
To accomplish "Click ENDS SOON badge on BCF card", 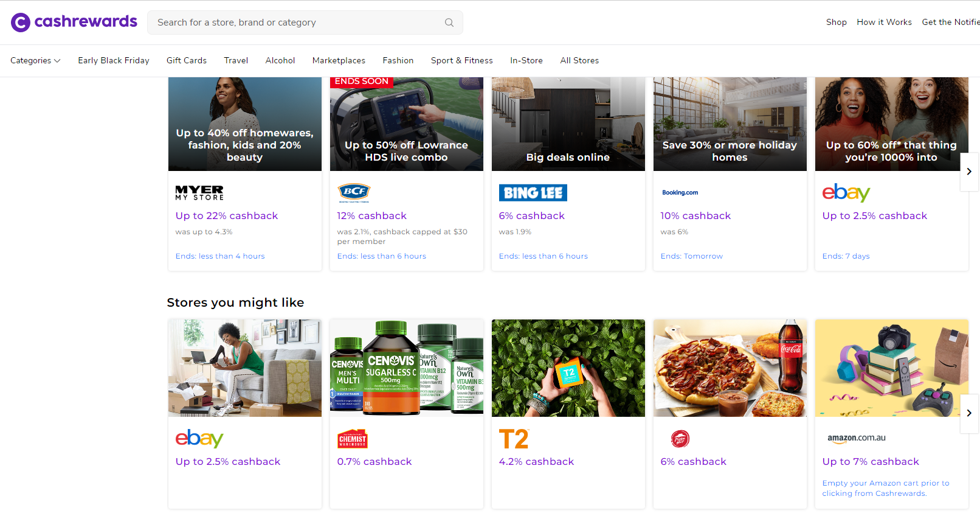I will coord(362,82).
